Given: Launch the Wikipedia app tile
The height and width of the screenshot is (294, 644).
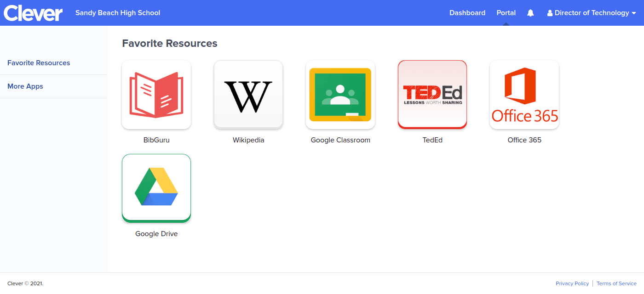Looking at the screenshot, I should pos(248,95).
